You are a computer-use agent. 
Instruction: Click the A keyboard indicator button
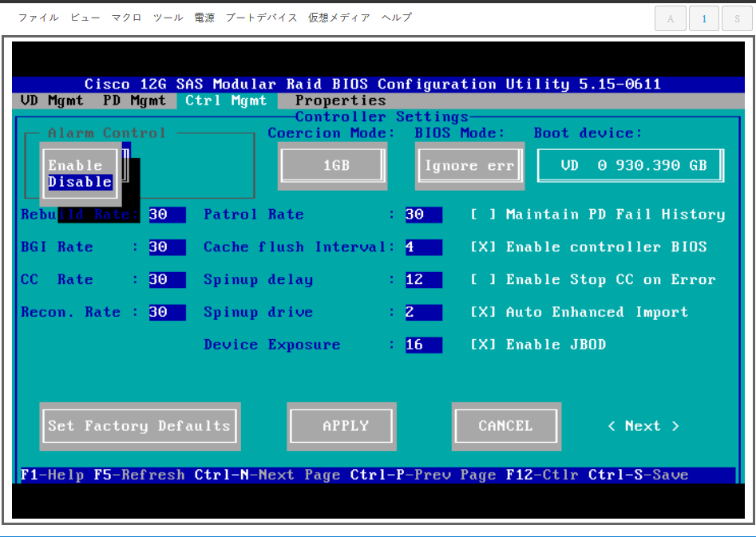(x=670, y=19)
